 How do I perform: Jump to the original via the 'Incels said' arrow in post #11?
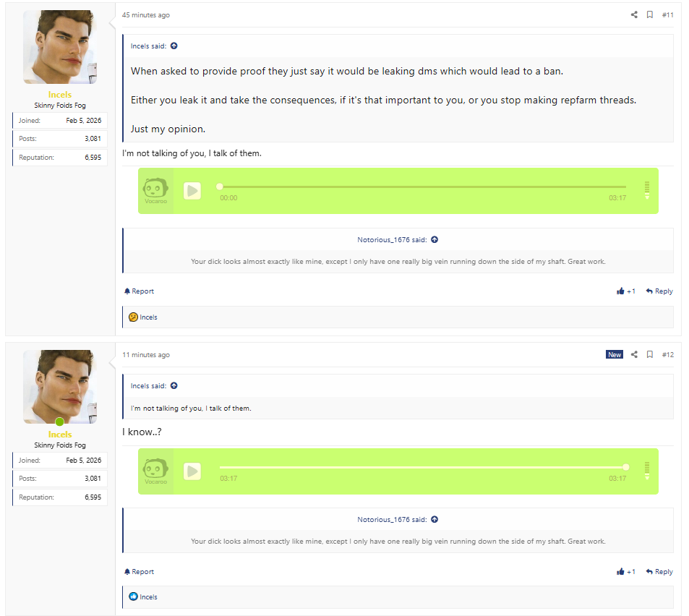point(174,46)
